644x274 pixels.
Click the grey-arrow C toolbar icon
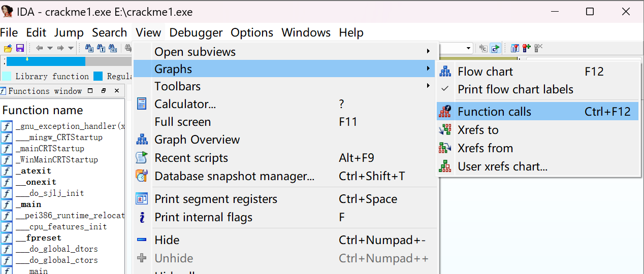click(x=484, y=48)
